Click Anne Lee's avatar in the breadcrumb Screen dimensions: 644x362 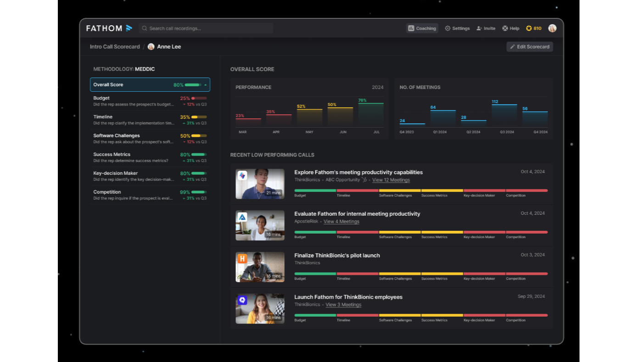click(151, 46)
